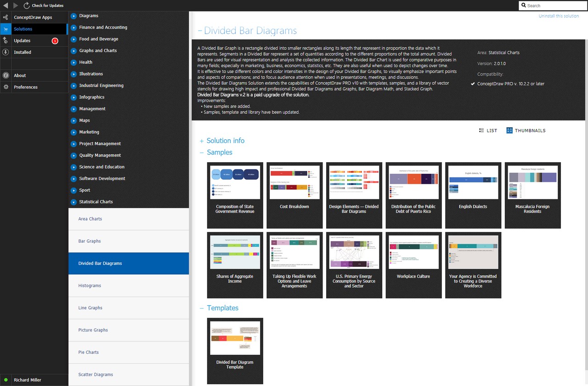Click the Preferences gear icon

(x=6, y=87)
